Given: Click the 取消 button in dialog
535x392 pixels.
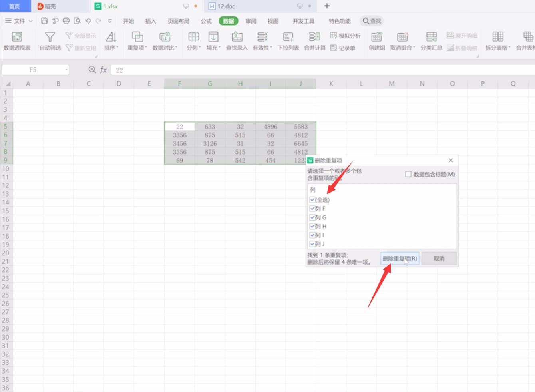Looking at the screenshot, I should point(439,259).
